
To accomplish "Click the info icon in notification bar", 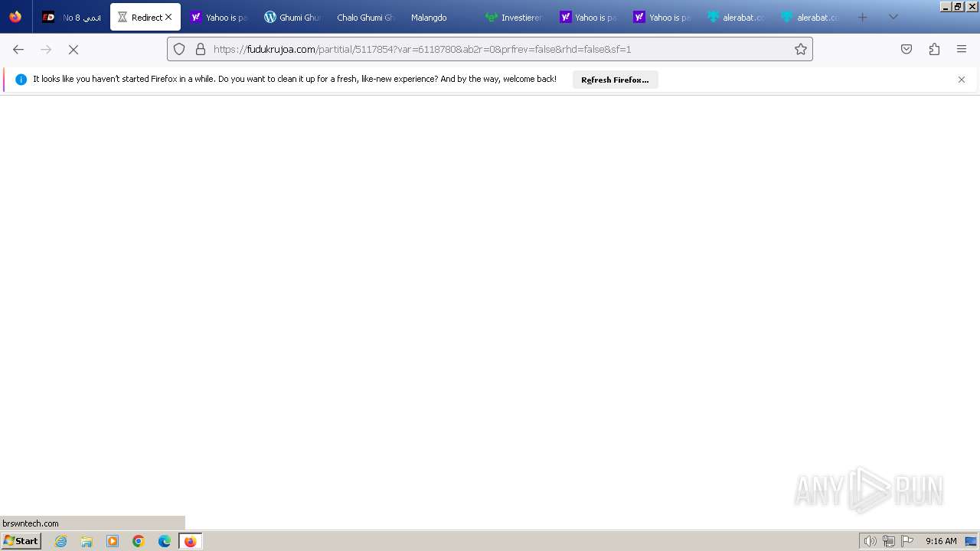I will tap(21, 80).
